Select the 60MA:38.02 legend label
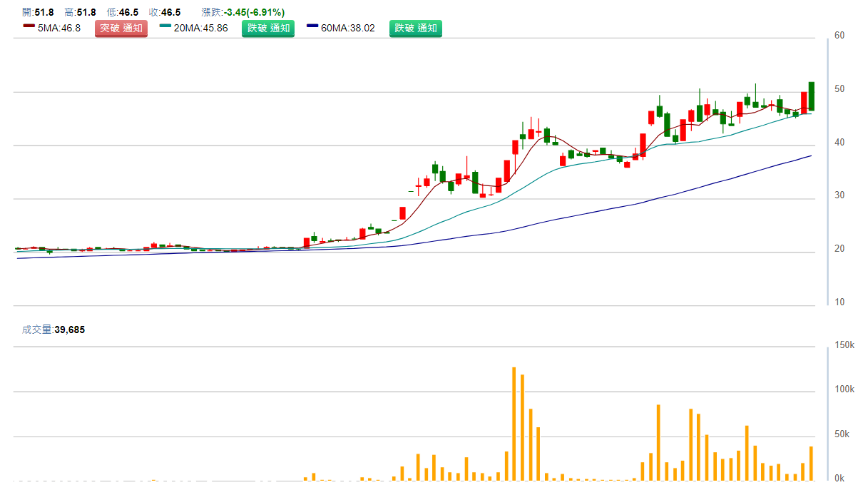 coord(348,29)
